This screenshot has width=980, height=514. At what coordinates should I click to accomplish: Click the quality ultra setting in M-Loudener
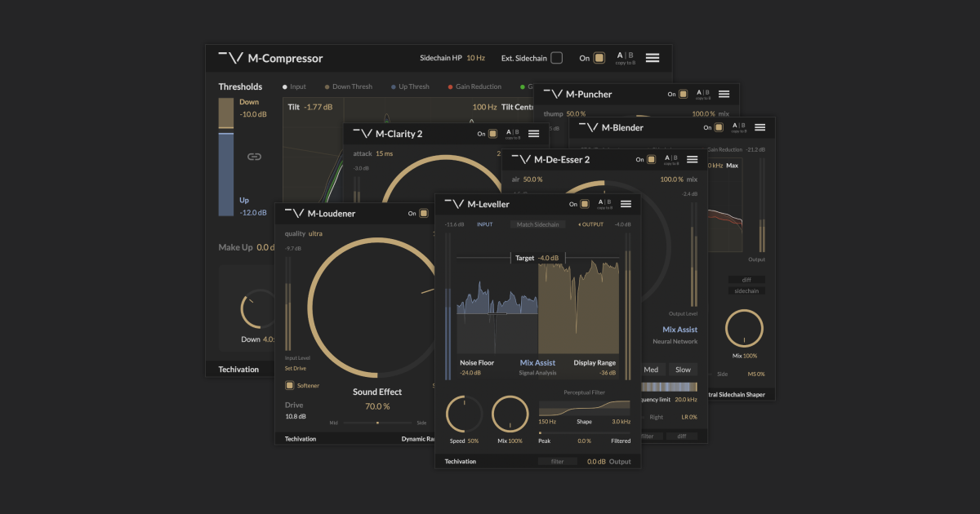[x=315, y=233]
